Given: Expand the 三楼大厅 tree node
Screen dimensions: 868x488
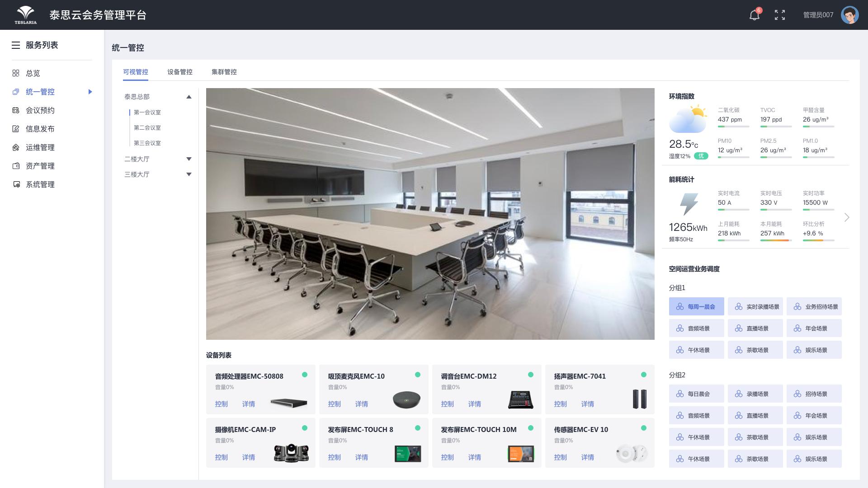Looking at the screenshot, I should 189,174.
